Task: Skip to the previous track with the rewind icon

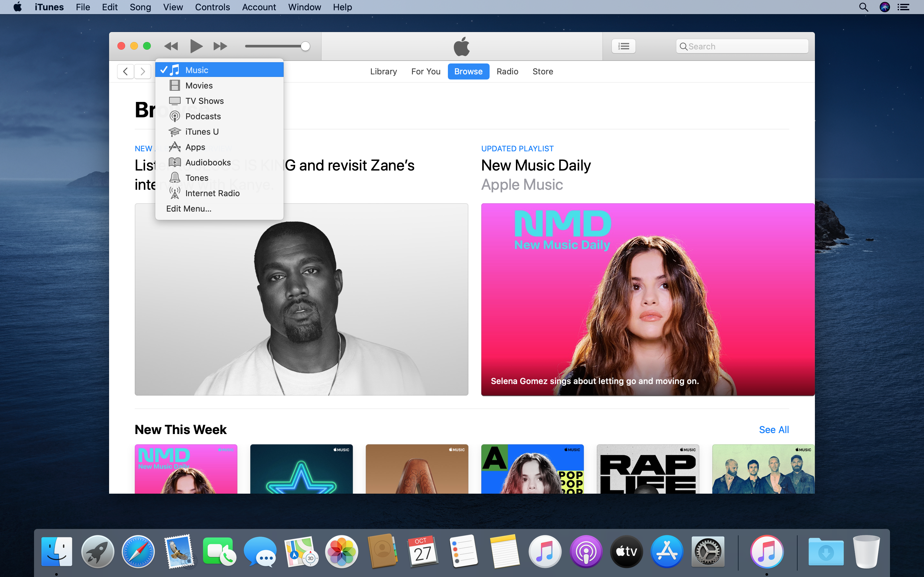Action: (171, 46)
